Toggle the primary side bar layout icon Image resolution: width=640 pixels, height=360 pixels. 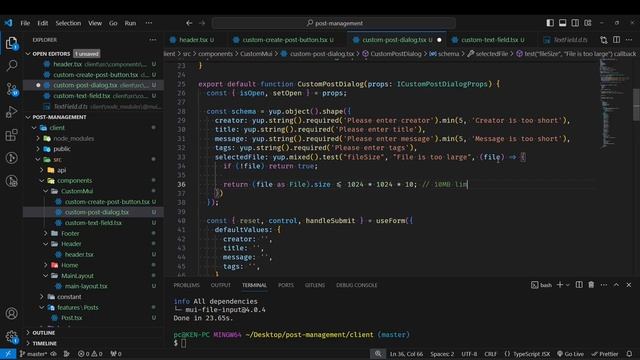[x=550, y=23]
